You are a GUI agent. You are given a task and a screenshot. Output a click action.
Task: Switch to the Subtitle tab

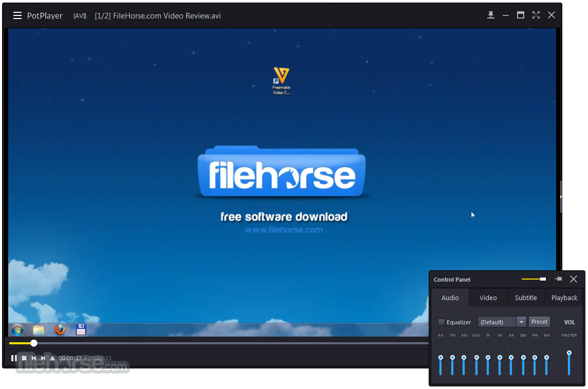(526, 298)
